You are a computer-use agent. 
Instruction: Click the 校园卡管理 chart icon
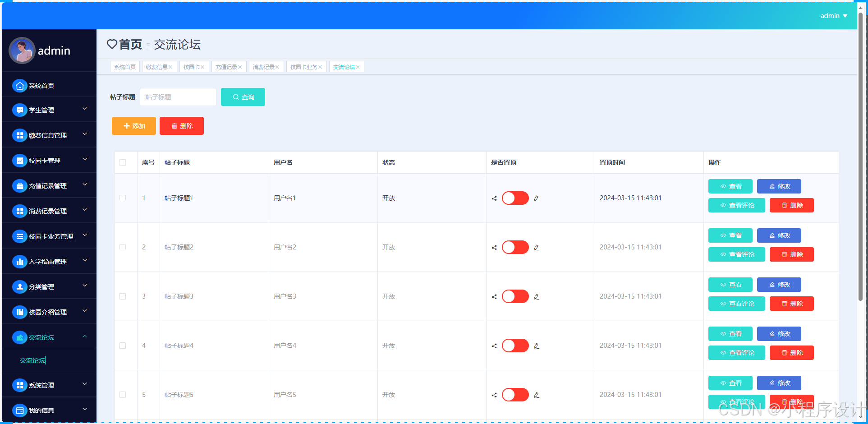coord(20,161)
